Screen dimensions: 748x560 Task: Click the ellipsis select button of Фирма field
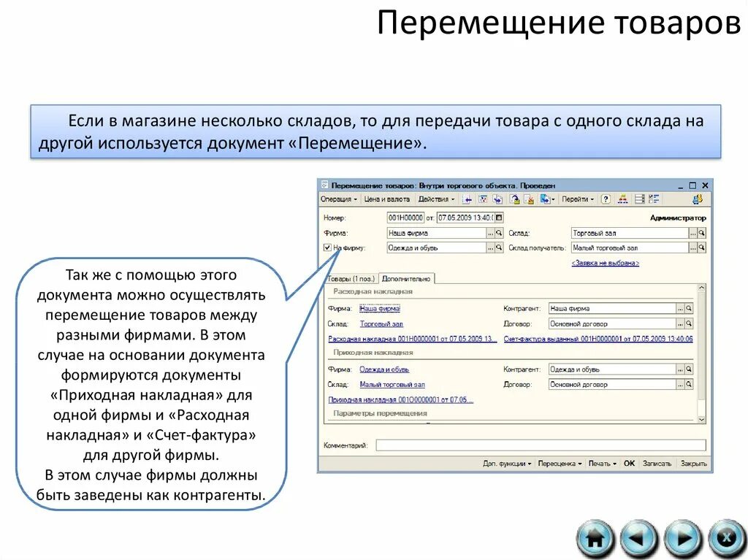coord(490,233)
